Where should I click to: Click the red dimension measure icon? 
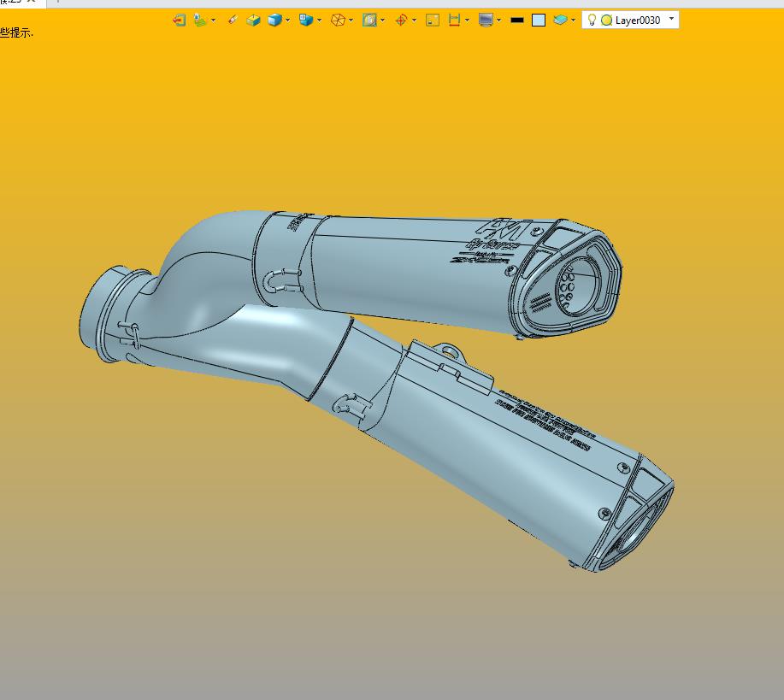click(454, 20)
